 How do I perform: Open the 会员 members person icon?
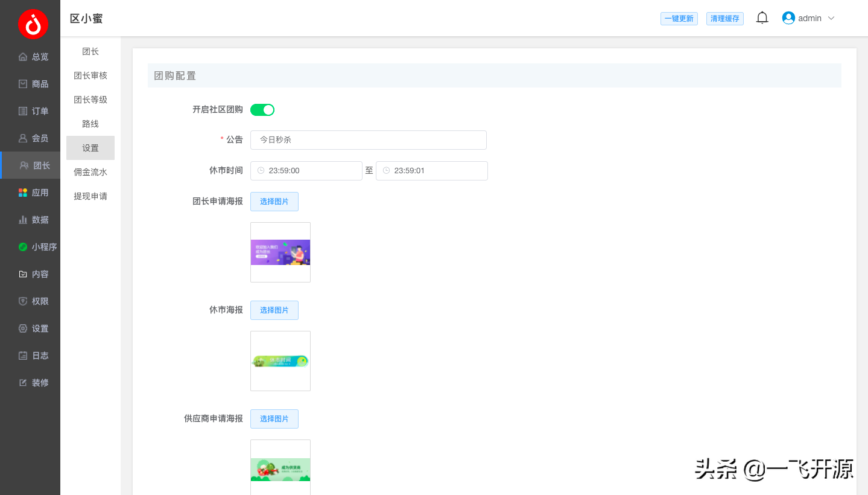click(x=23, y=138)
